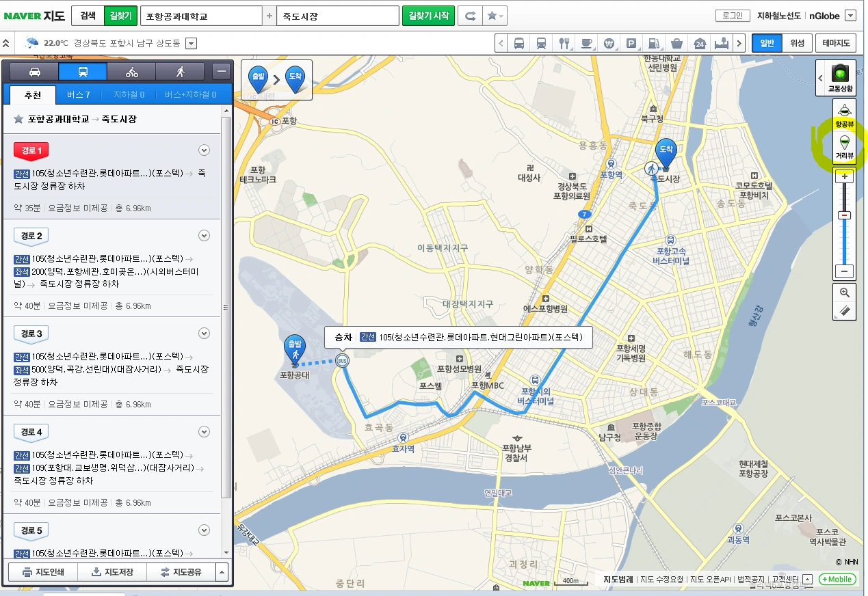Collapse the top bar with the double chevron
This screenshot has height=596, width=868.
click(x=7, y=44)
